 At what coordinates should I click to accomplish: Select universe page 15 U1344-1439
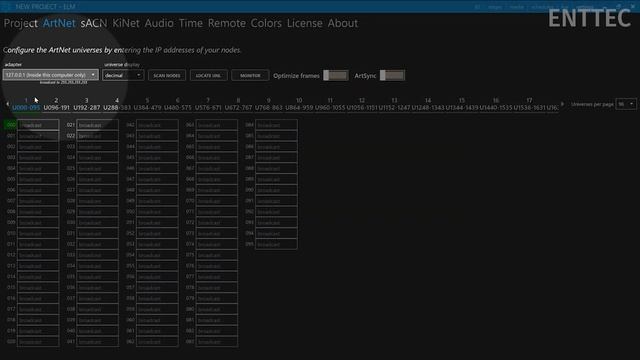[462, 104]
